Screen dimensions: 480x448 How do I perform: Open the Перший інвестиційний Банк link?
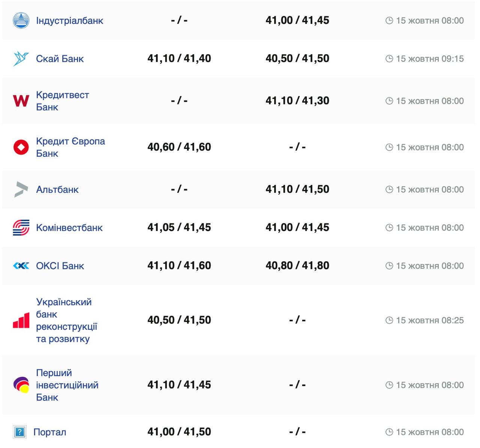pos(67,385)
